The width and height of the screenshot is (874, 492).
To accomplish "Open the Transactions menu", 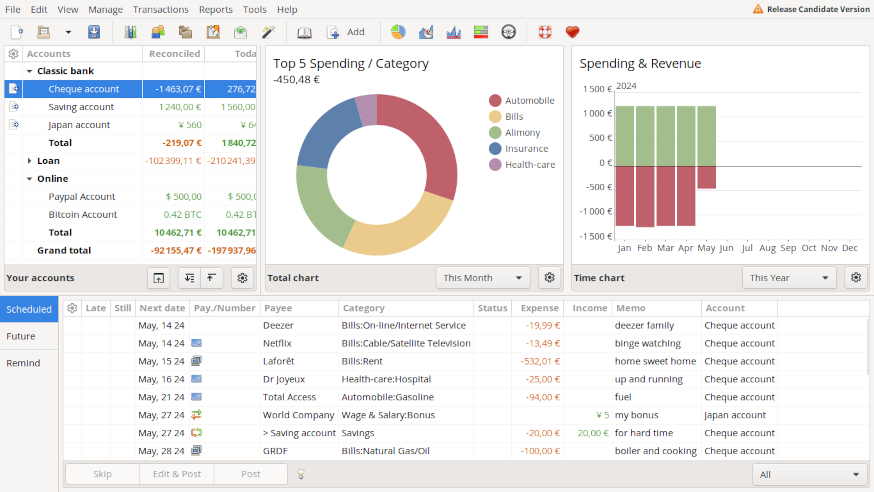I will pos(160,9).
